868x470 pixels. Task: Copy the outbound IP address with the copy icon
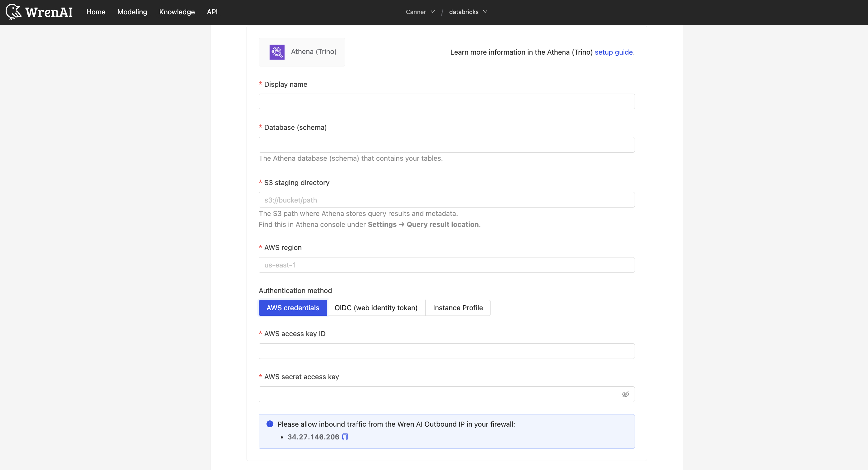[345, 437]
